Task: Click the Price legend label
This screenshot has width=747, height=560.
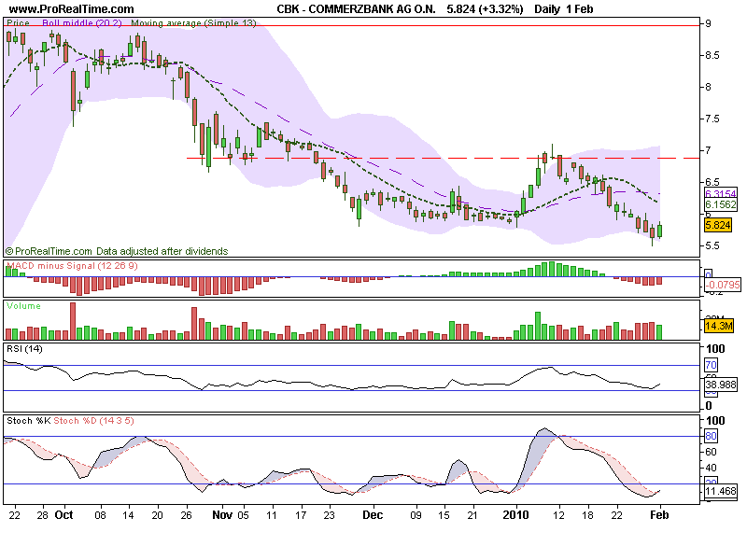Action: 18,22
